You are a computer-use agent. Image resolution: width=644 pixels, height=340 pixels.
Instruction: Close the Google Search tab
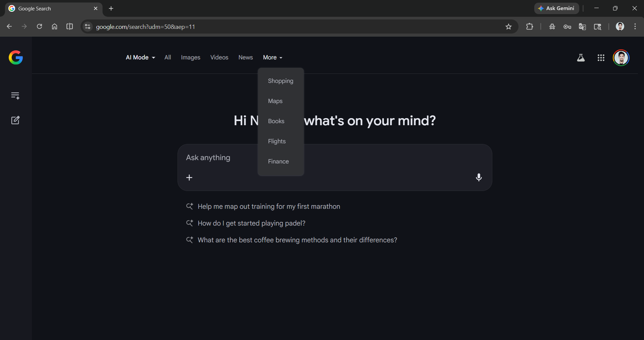tap(96, 8)
